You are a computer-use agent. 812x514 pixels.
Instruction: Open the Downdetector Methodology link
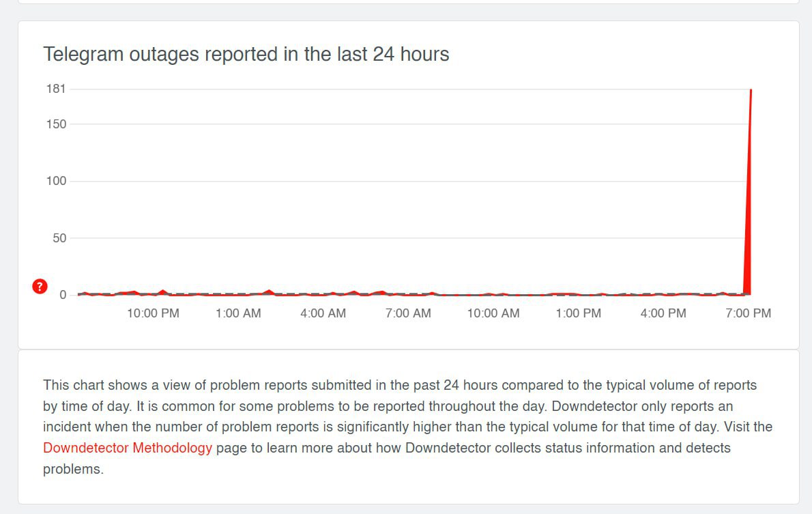pyautogui.click(x=128, y=448)
